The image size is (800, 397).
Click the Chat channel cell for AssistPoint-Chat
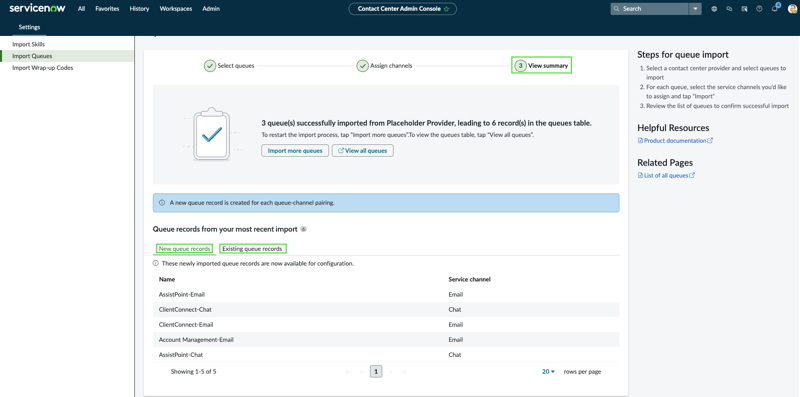click(x=455, y=355)
